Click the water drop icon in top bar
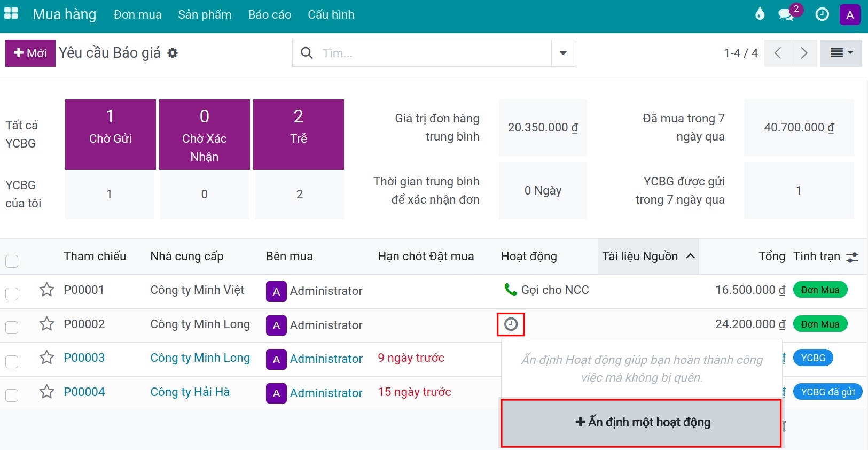Image resolution: width=868 pixels, height=450 pixels. click(x=760, y=14)
